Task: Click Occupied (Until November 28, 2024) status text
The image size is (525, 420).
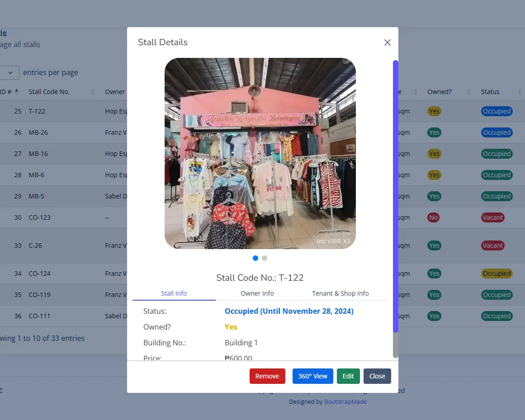Action: 289,311
